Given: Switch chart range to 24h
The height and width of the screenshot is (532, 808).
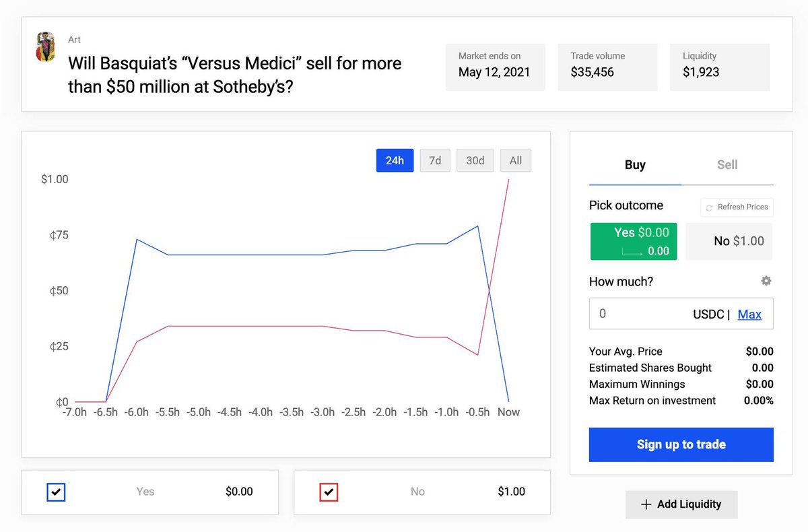Looking at the screenshot, I should pos(395,160).
